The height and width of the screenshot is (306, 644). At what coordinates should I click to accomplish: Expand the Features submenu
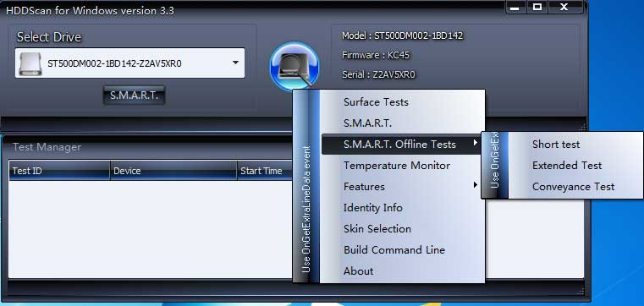point(402,187)
